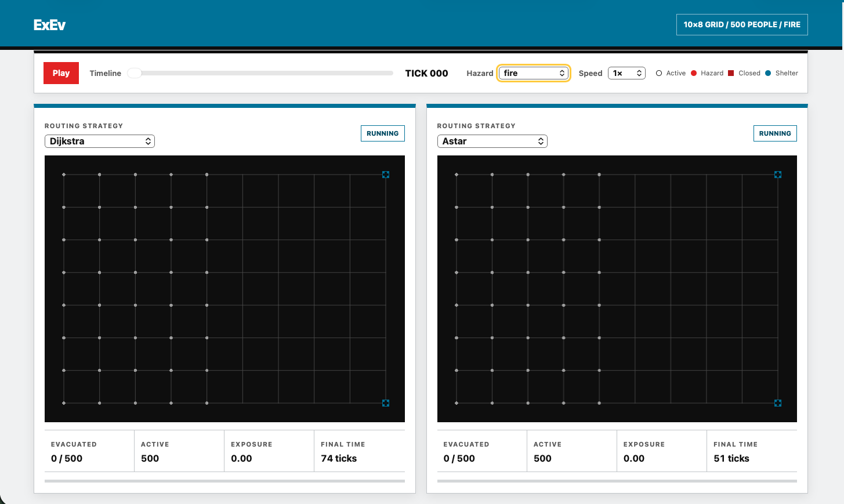
Task: Select top-right shelter marker in Dijkstra map
Action: click(386, 175)
